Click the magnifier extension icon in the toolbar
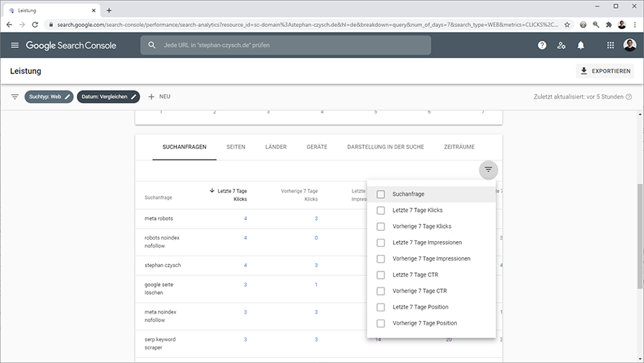644x363 pixels. click(x=595, y=25)
